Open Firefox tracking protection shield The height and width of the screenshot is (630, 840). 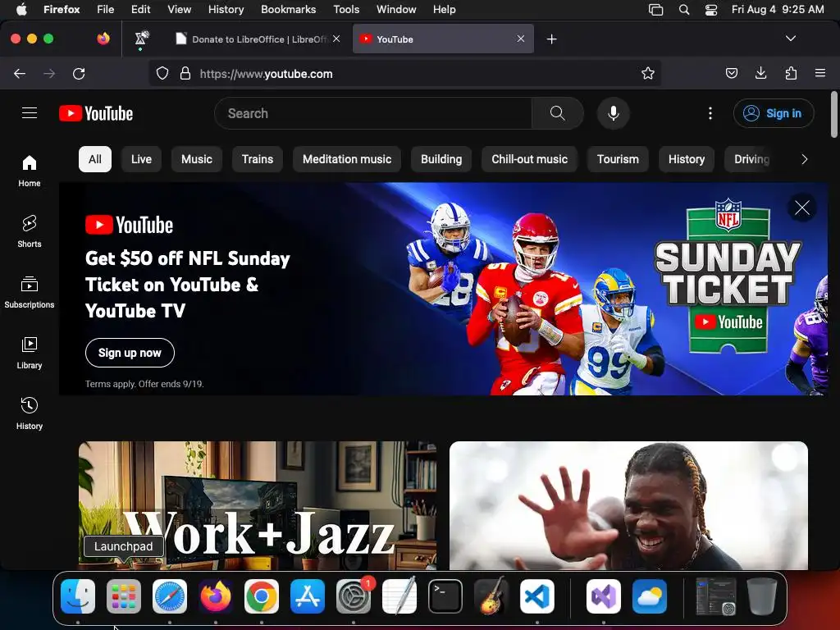tap(162, 73)
